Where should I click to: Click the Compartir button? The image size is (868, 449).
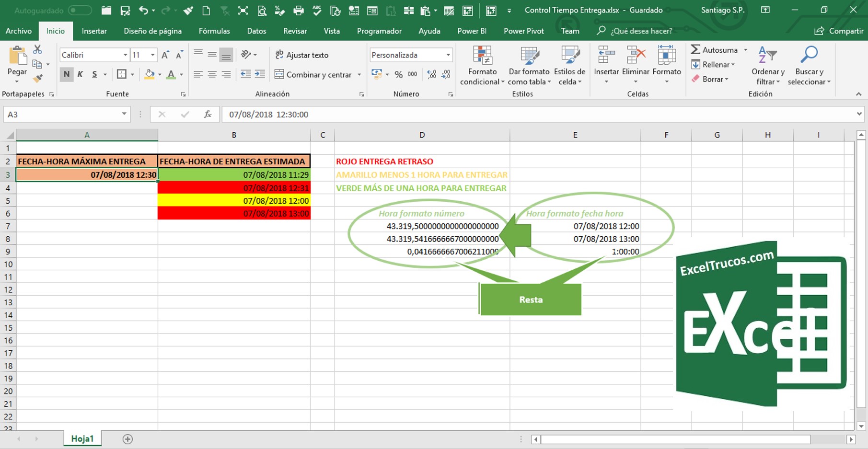pyautogui.click(x=839, y=31)
